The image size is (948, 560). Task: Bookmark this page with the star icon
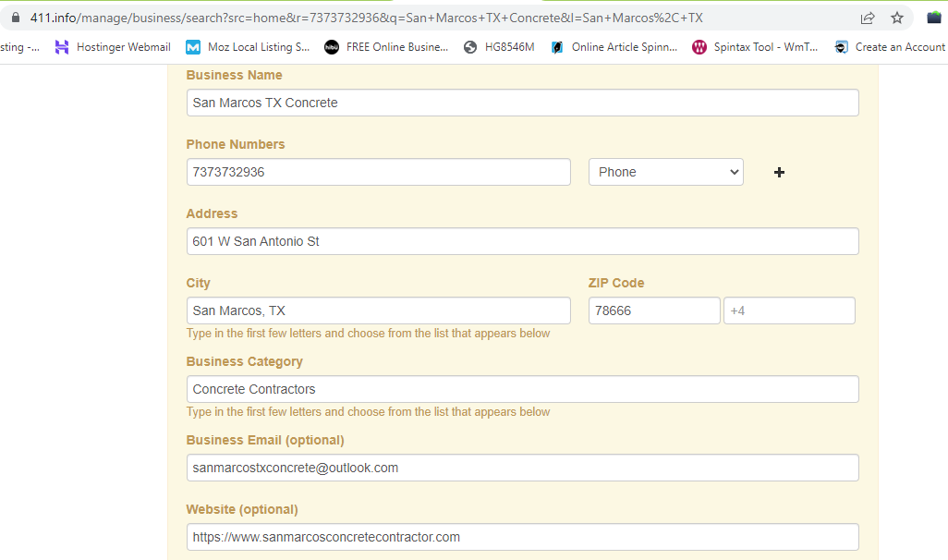tap(896, 18)
